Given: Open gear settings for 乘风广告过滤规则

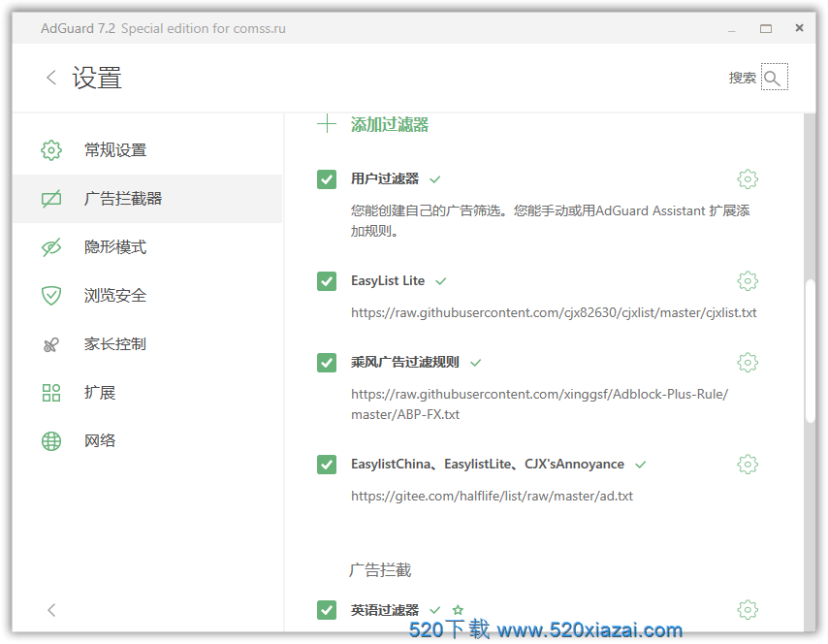Looking at the screenshot, I should click(748, 363).
